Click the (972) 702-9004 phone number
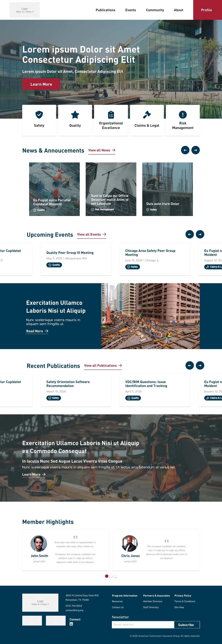Image resolution: width=222 pixels, height=644 pixels. click(74, 606)
